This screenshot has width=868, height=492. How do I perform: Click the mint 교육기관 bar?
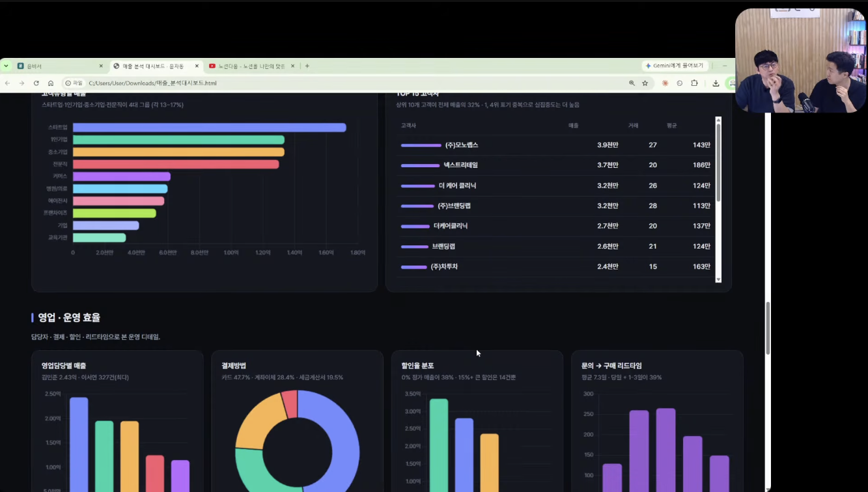pos(100,238)
